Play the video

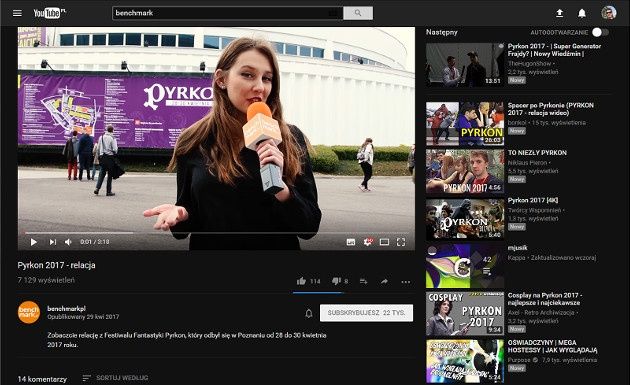34,242
